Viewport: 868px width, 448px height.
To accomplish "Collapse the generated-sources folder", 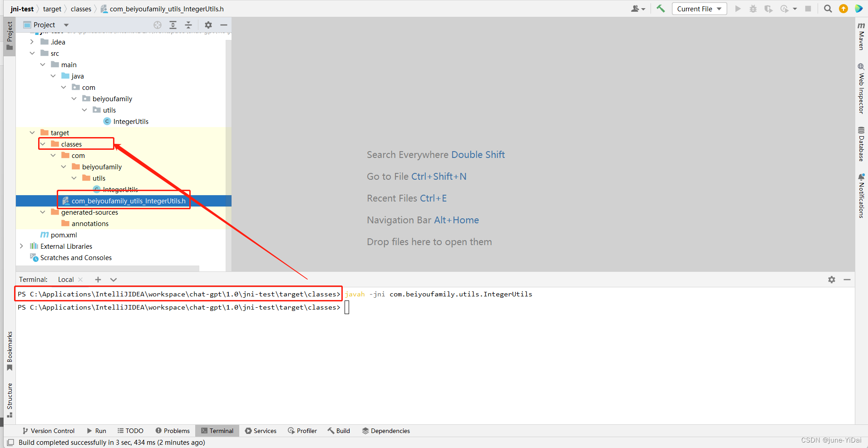I will (x=42, y=212).
